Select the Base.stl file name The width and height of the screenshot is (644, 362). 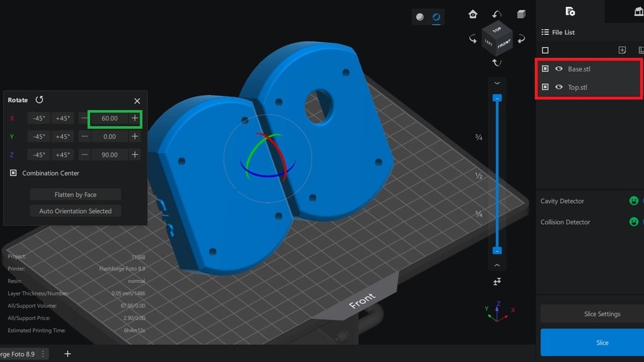point(579,69)
